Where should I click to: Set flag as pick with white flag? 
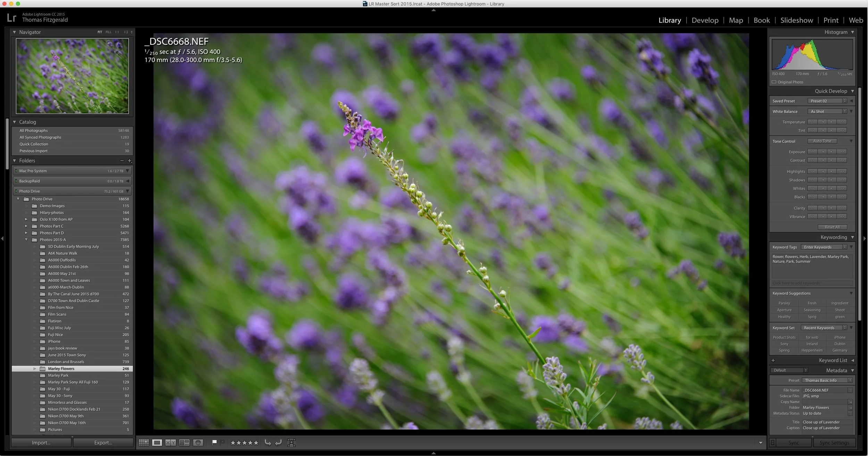click(x=214, y=442)
